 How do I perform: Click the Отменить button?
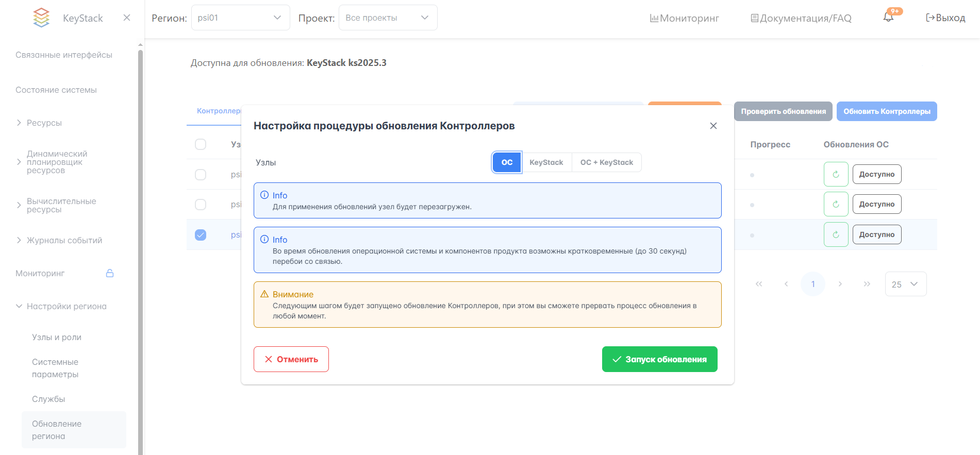291,359
